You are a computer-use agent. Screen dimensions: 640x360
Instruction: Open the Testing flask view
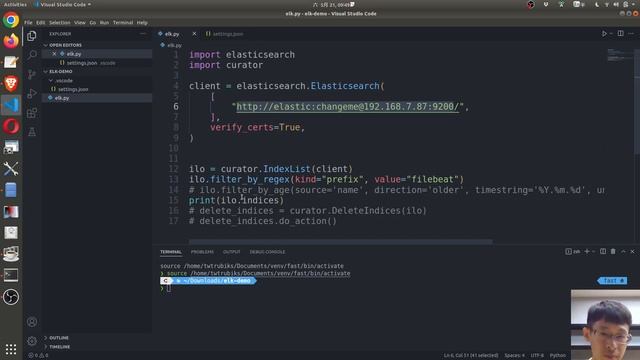click(x=32, y=132)
